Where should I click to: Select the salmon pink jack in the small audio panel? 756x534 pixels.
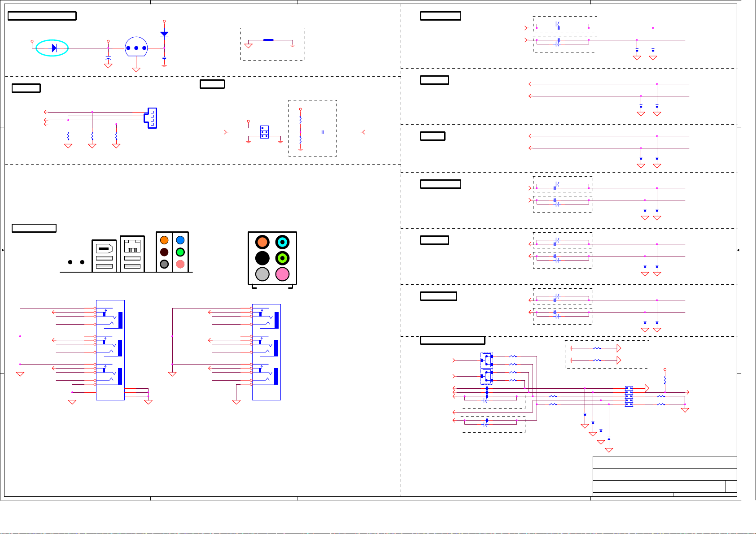point(180,265)
